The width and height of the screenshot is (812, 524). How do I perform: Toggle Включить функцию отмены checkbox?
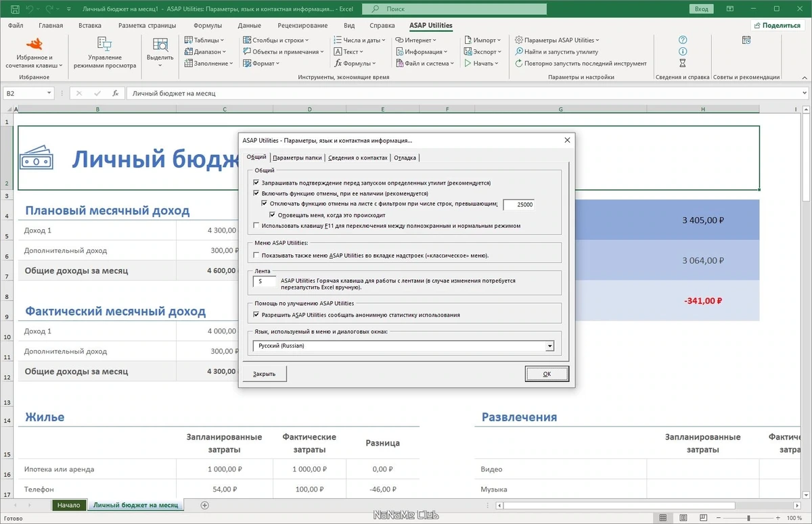[x=256, y=193]
